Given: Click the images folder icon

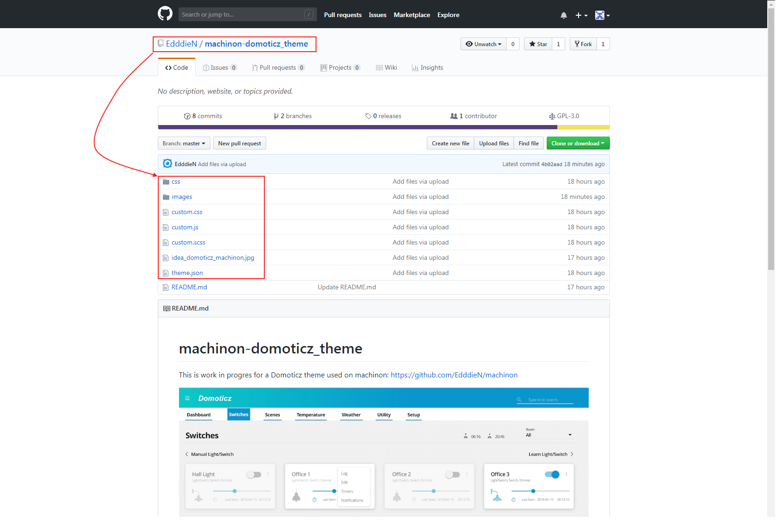Looking at the screenshot, I should coord(166,197).
